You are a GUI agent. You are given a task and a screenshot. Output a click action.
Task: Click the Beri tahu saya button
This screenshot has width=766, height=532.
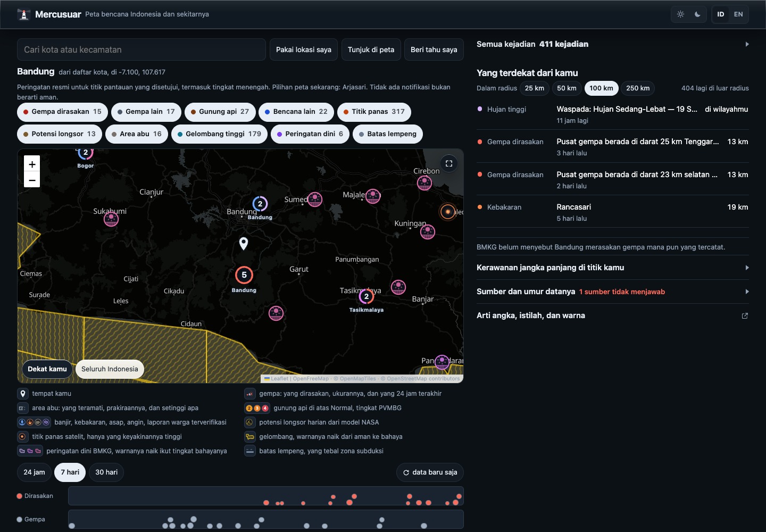click(x=434, y=49)
